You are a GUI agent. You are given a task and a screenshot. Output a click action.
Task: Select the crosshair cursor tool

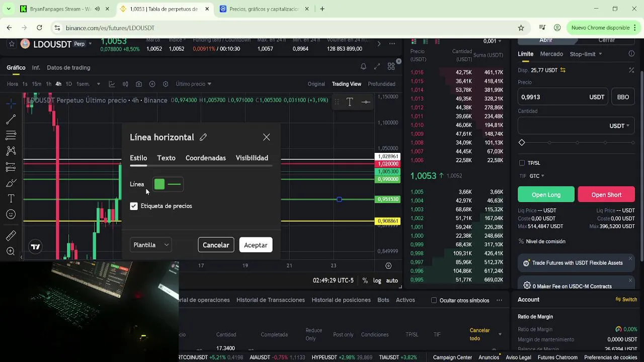(x=11, y=104)
